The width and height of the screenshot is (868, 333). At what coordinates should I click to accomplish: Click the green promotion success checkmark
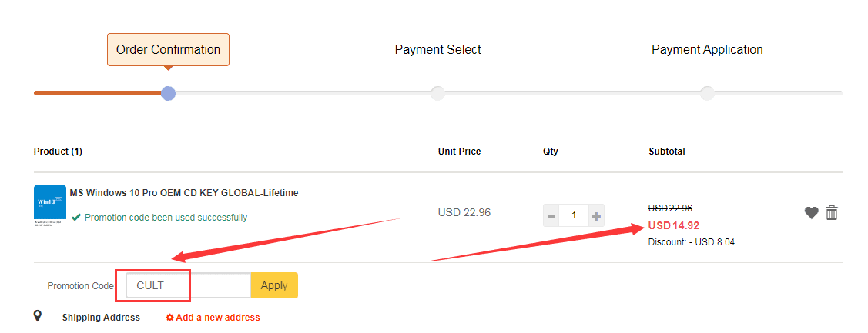pyautogui.click(x=76, y=218)
